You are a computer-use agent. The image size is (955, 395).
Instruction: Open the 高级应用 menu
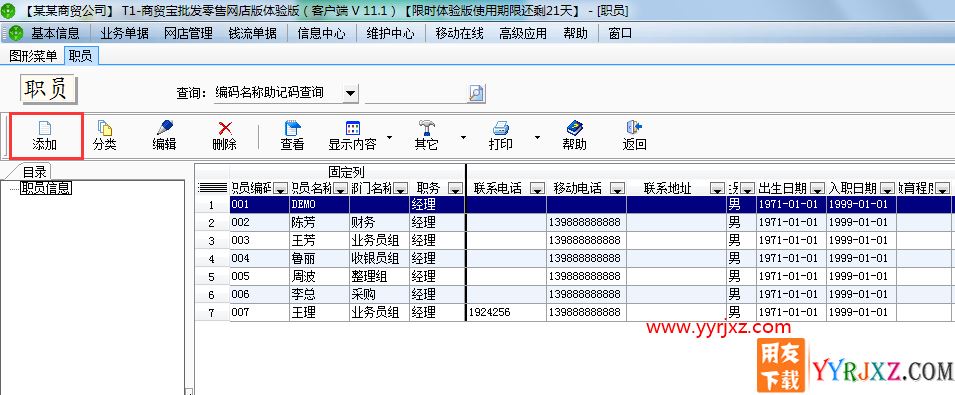tap(523, 33)
